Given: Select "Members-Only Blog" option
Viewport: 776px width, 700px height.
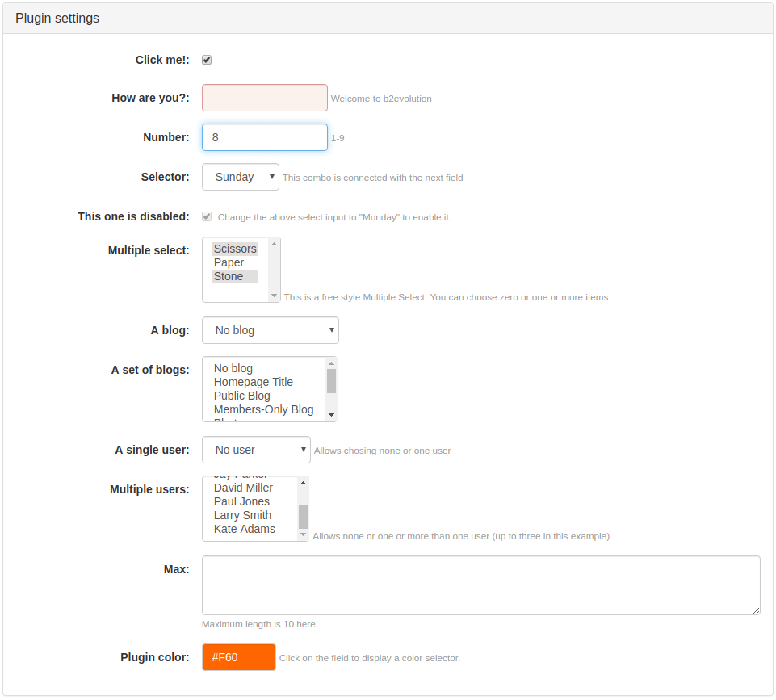Looking at the screenshot, I should coord(263,409).
